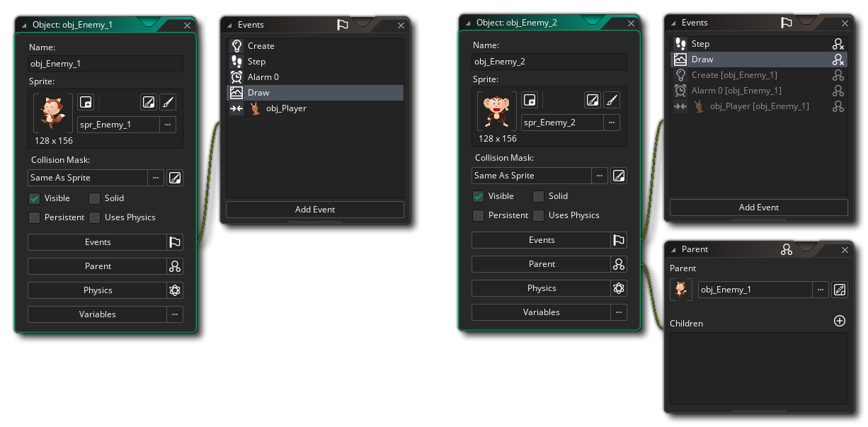The height and width of the screenshot is (427, 868).
Task: Select inherited Create [obj_Enemy_1] event
Action: pyautogui.click(x=734, y=75)
